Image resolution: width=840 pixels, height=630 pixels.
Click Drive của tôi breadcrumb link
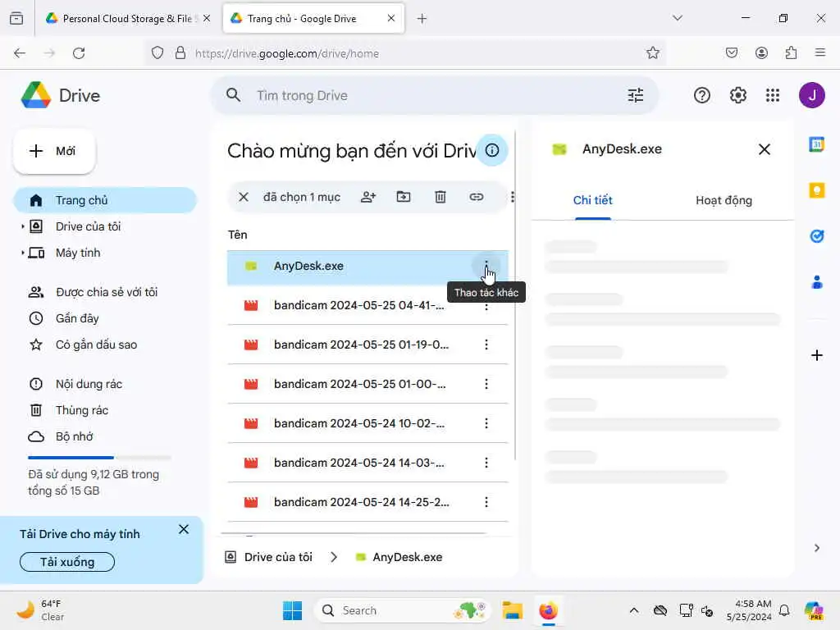[x=278, y=557]
